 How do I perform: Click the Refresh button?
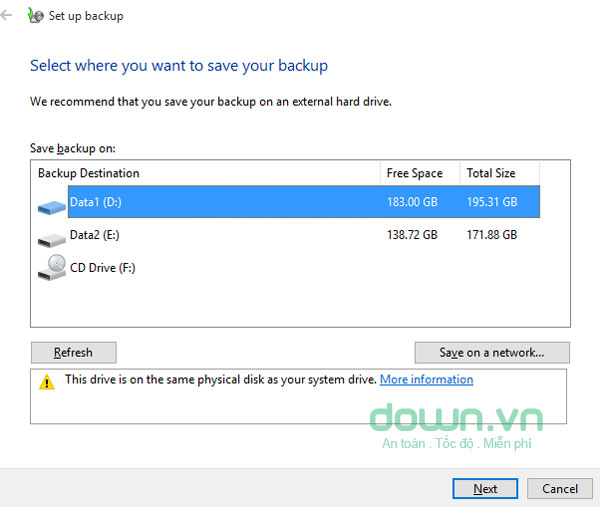(73, 352)
